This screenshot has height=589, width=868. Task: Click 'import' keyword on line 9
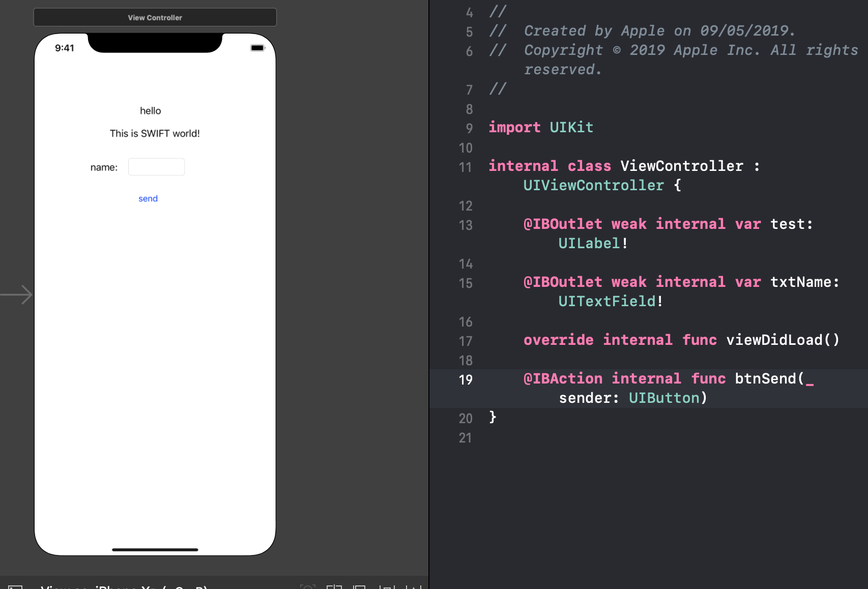click(514, 127)
